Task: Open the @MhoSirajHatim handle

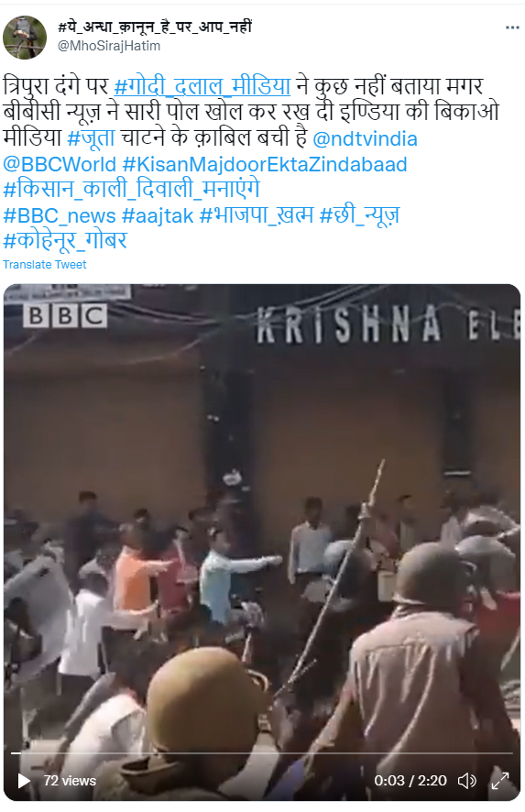Action: pyautogui.click(x=109, y=46)
